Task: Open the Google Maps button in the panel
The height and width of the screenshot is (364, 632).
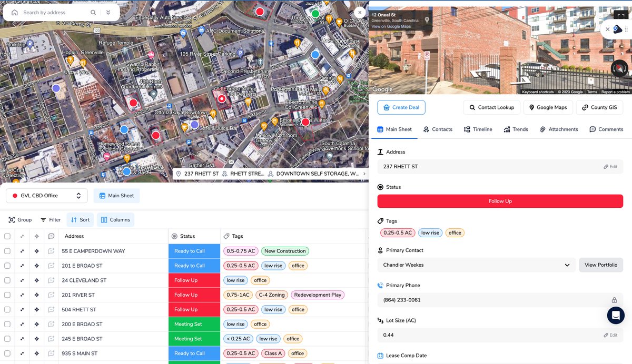Action: pyautogui.click(x=548, y=107)
